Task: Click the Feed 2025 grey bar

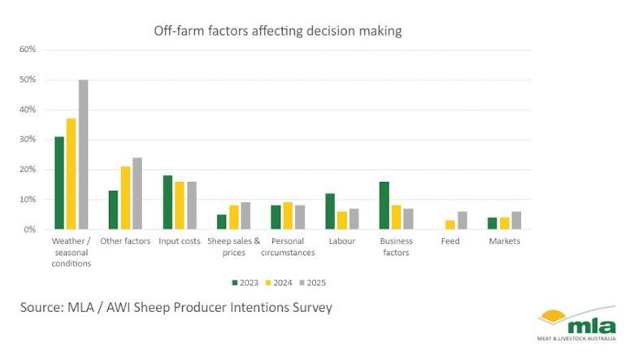Action: click(x=462, y=220)
